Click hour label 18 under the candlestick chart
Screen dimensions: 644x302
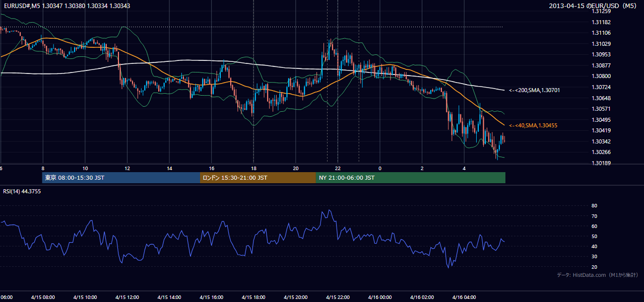coord(254,168)
